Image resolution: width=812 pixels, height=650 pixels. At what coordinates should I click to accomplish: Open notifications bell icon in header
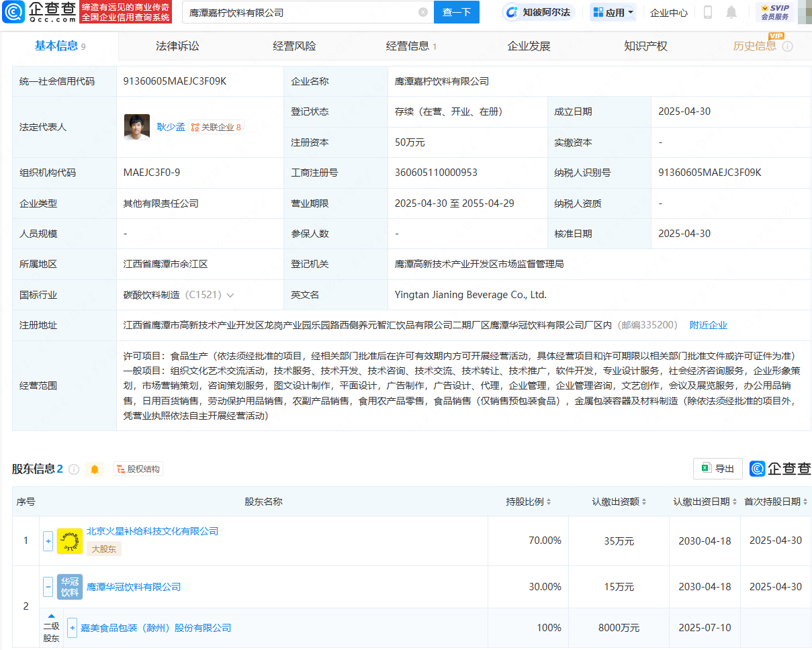pos(731,12)
